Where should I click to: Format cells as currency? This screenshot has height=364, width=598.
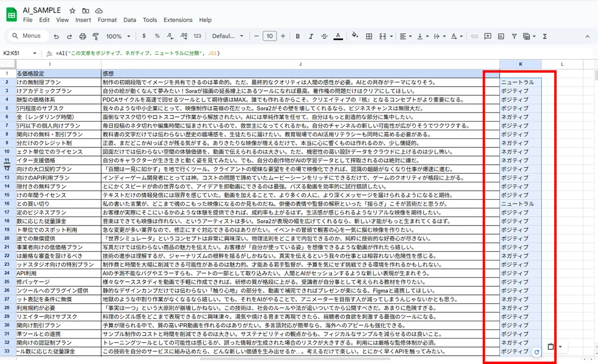[x=144, y=36]
